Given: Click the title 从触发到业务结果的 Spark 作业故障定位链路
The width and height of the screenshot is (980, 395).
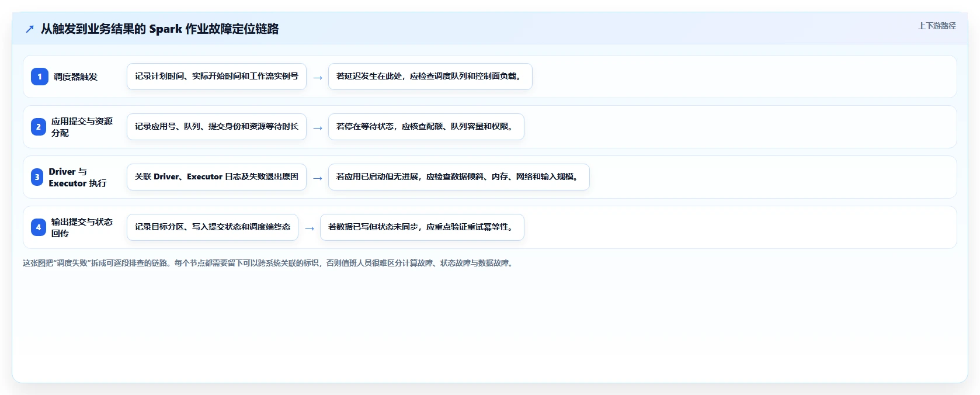Looking at the screenshot, I should [159, 29].
